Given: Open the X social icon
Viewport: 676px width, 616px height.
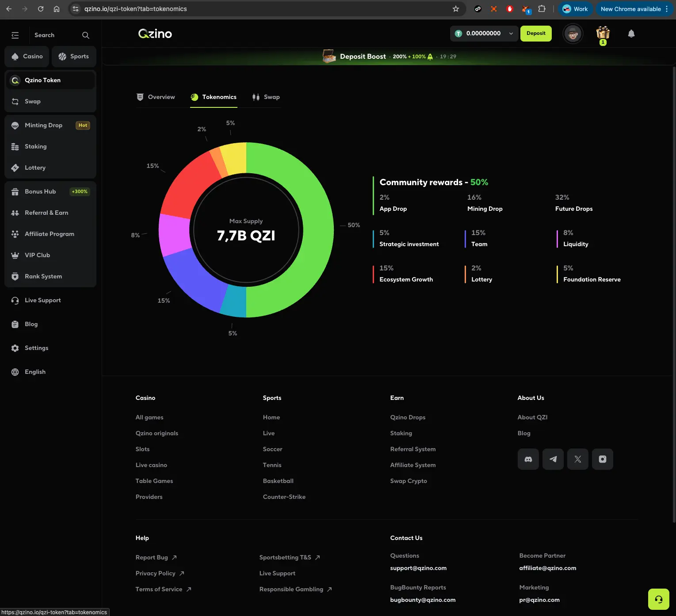Looking at the screenshot, I should click(578, 459).
